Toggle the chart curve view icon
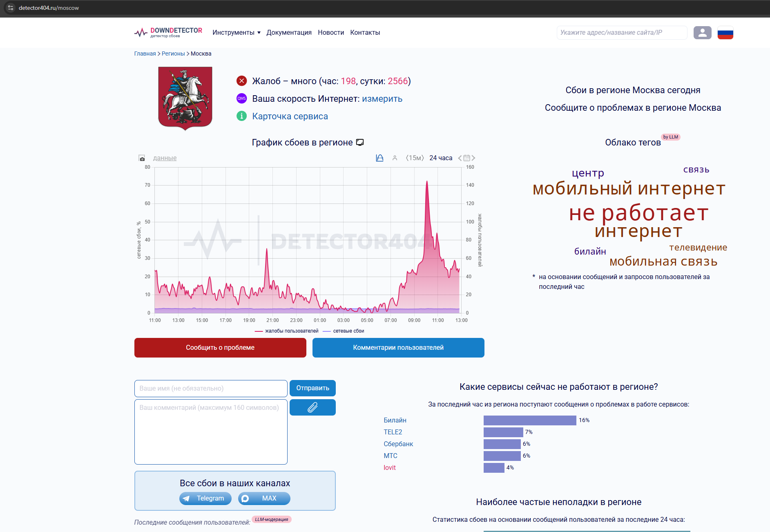This screenshot has width=770, height=532. point(379,158)
